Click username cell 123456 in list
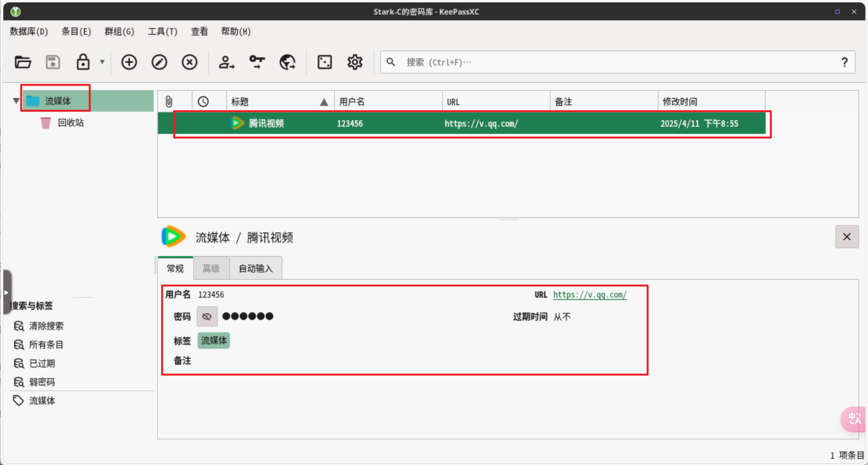 350,124
